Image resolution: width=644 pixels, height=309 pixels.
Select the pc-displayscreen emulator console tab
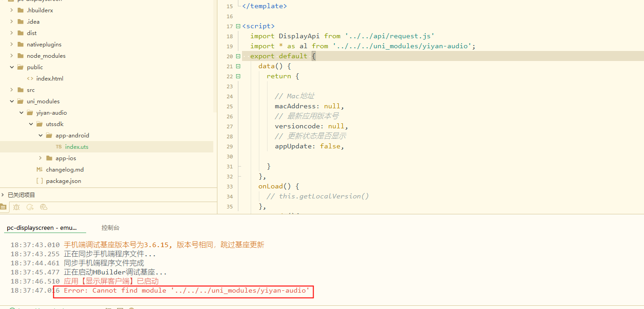(42, 228)
